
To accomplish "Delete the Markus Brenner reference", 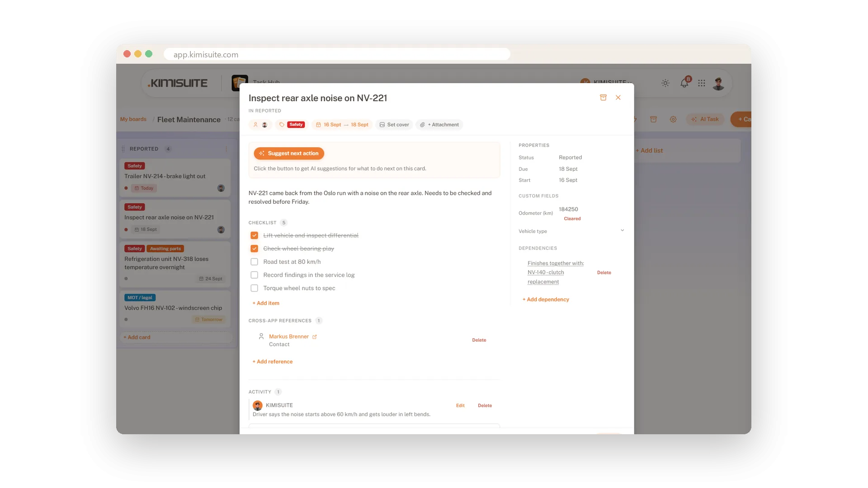I will 479,340.
